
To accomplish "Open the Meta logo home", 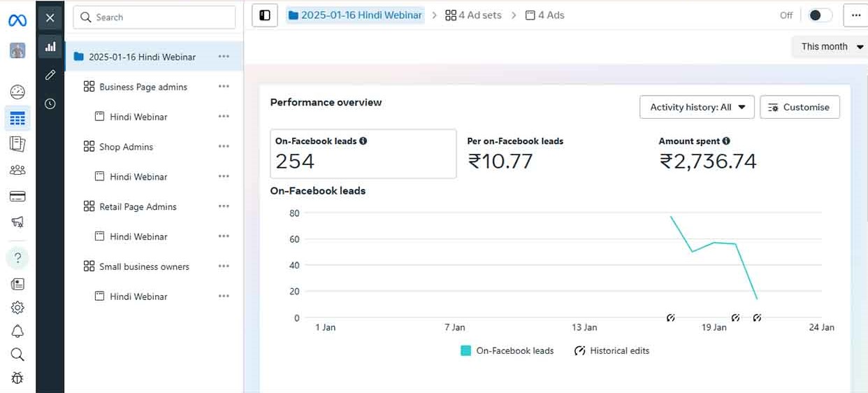I will (17, 20).
